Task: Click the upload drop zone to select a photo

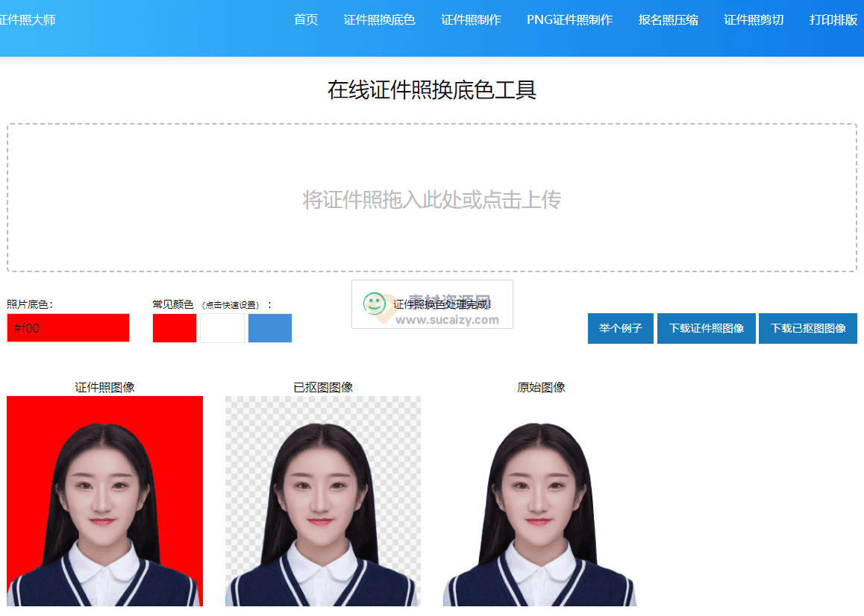Action: (431, 198)
